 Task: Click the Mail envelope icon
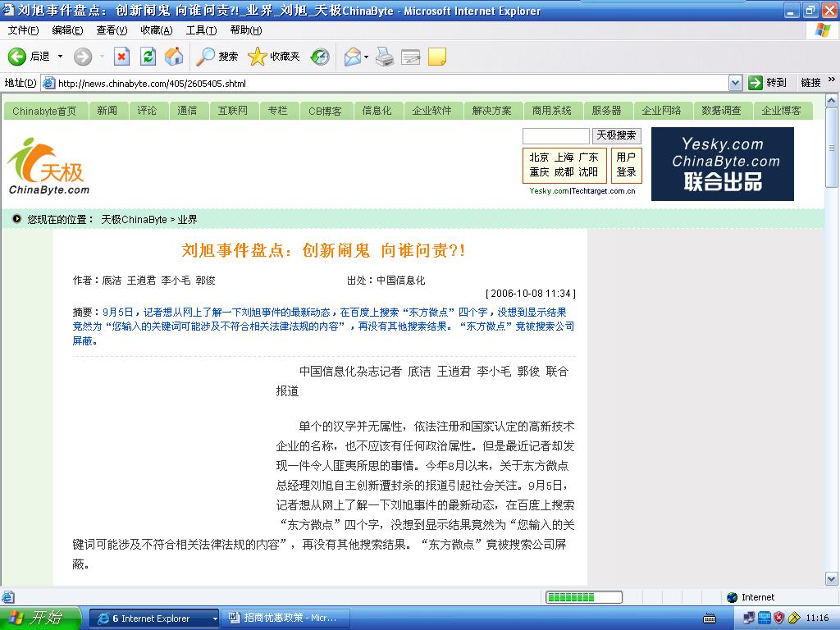click(353, 57)
